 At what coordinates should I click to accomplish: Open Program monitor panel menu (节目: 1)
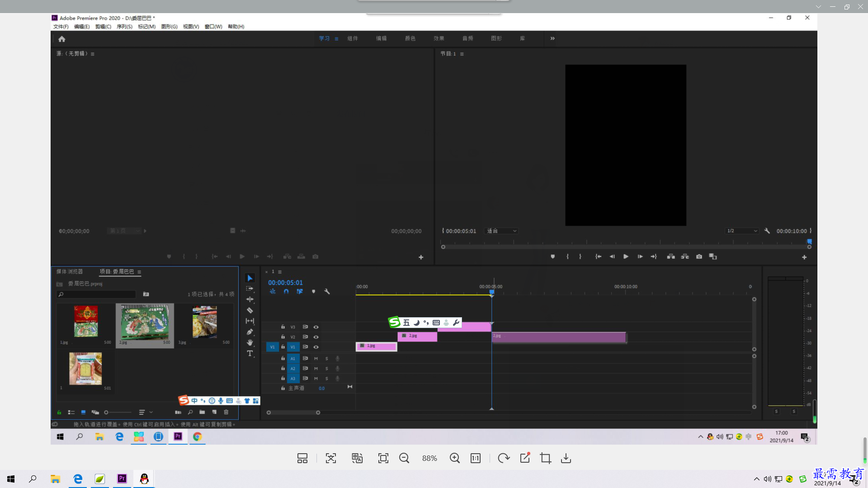pyautogui.click(x=462, y=54)
